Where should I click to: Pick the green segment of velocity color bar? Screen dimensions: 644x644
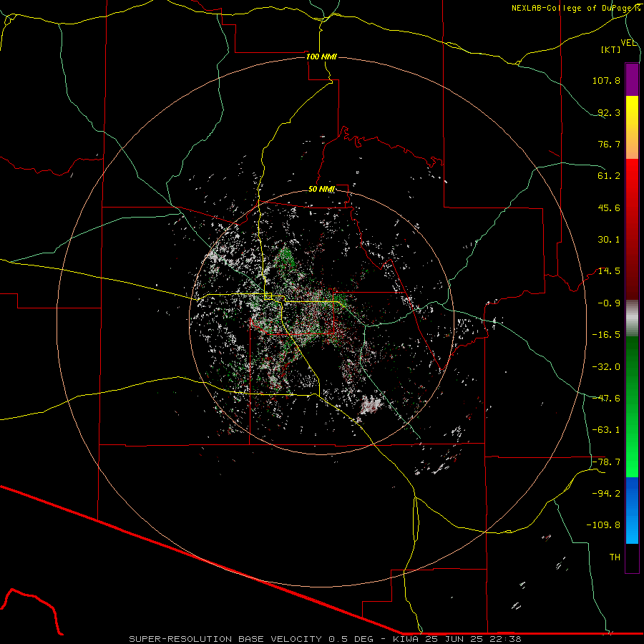pos(632,406)
